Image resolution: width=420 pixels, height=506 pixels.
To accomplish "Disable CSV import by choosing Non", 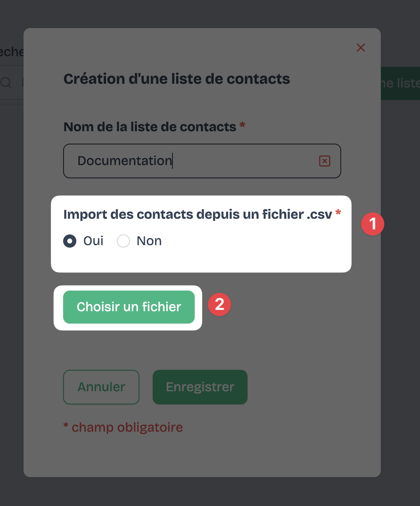I will [x=123, y=241].
